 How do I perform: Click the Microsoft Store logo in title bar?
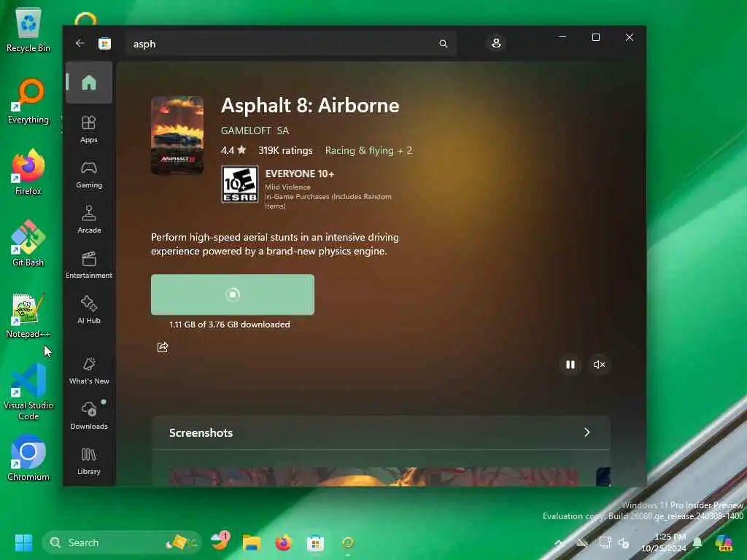click(105, 44)
